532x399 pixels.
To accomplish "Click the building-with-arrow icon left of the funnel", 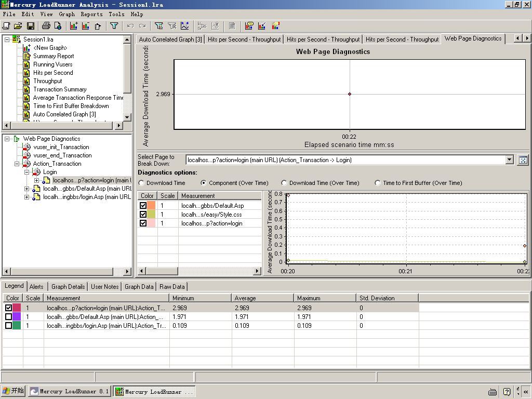I will pyautogui.click(x=98, y=26).
